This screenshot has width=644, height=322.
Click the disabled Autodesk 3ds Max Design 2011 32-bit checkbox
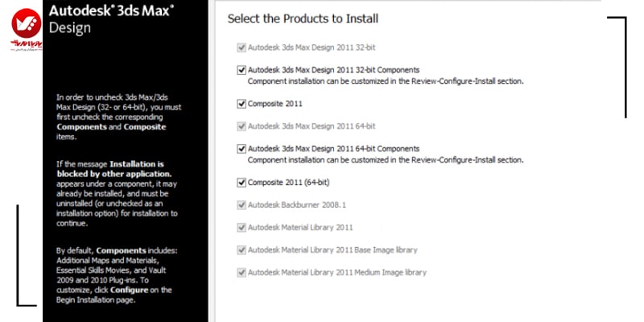[242, 47]
